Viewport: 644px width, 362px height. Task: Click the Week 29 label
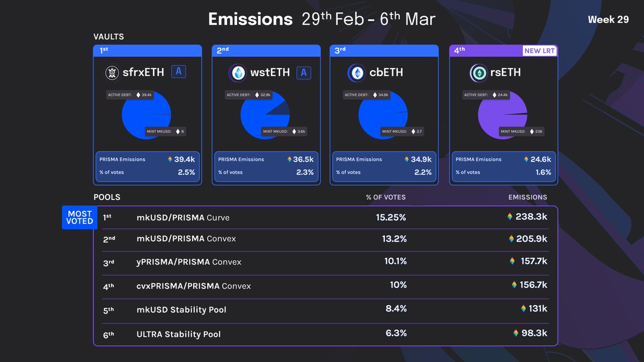pyautogui.click(x=608, y=19)
